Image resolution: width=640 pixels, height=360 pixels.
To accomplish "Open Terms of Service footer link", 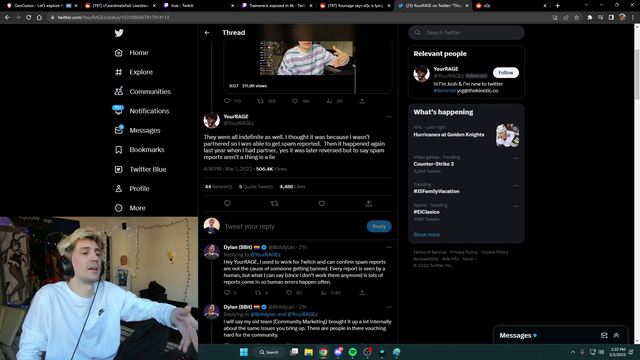I will point(429,252).
